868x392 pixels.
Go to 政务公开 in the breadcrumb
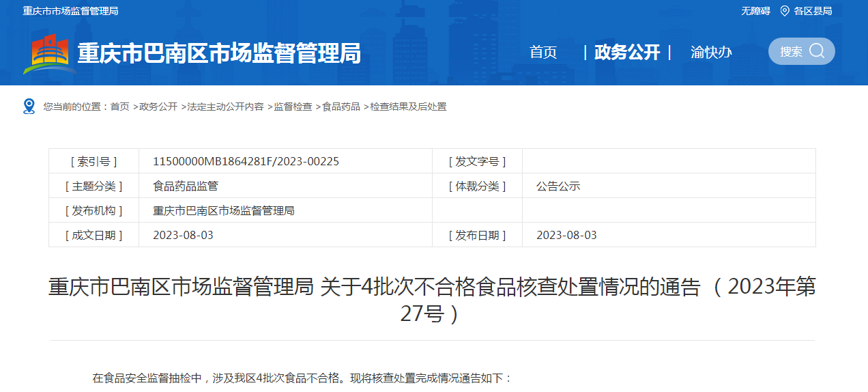pyautogui.click(x=158, y=107)
